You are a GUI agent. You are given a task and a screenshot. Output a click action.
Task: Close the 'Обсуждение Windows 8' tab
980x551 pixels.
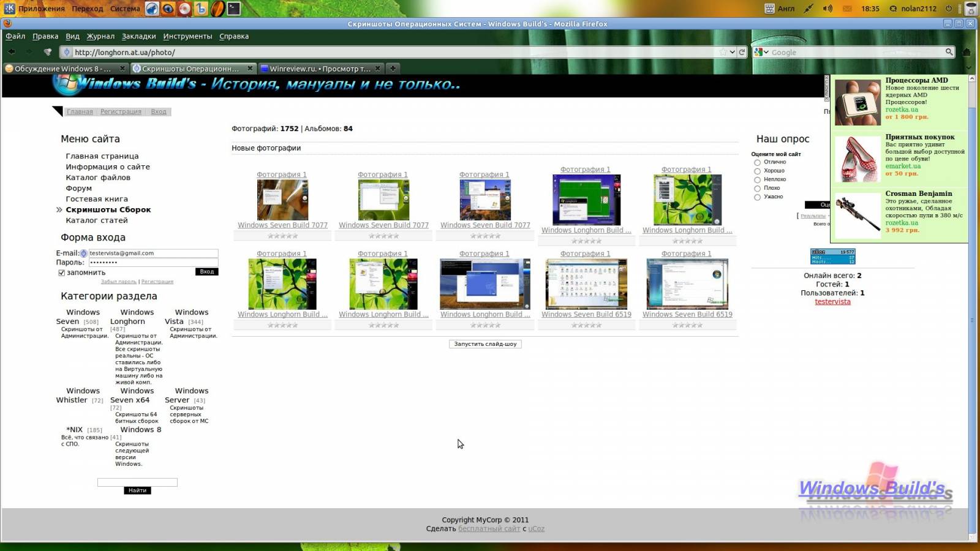point(122,68)
